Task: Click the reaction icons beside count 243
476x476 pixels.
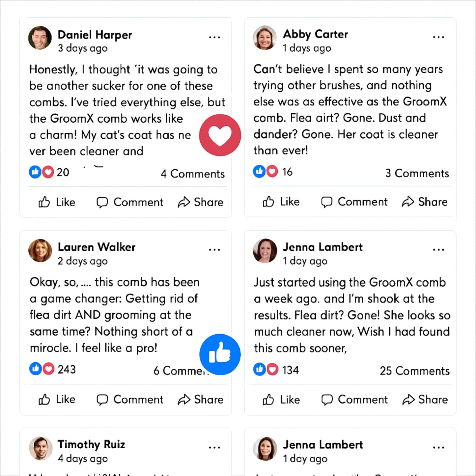Action: [42, 369]
